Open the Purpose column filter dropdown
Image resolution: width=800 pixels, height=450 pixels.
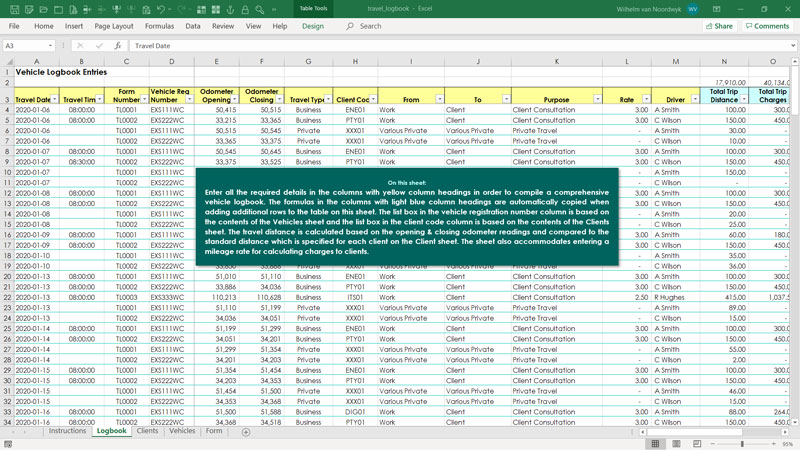(x=597, y=99)
